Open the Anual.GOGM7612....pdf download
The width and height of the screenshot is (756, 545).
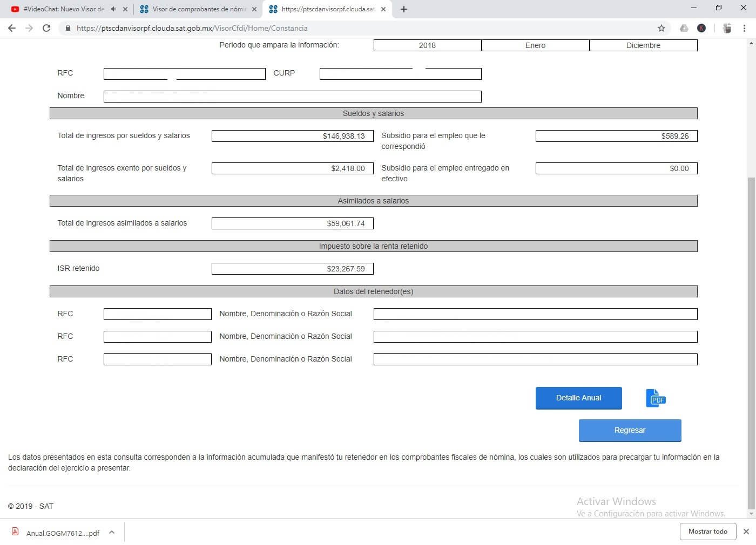click(63, 533)
